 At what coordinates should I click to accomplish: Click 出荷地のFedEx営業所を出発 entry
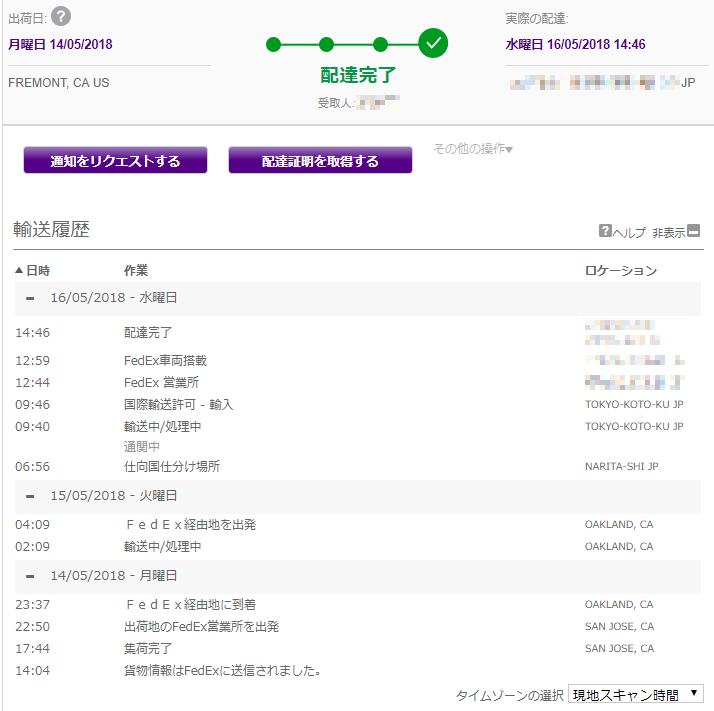(x=201, y=627)
